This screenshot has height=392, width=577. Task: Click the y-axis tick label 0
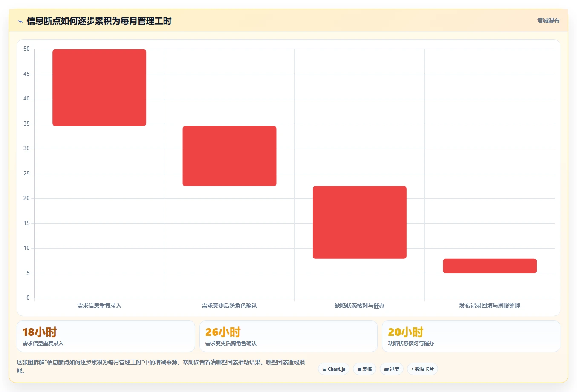point(28,298)
